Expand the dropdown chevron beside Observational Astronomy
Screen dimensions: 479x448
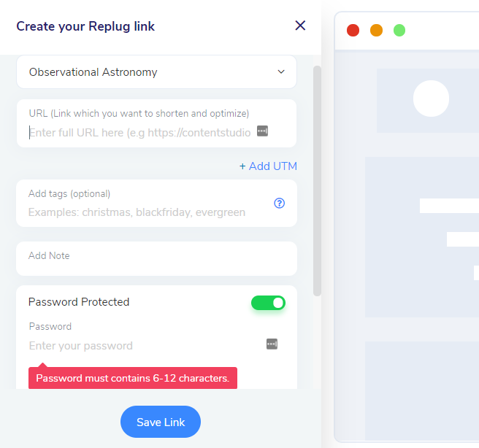(281, 72)
